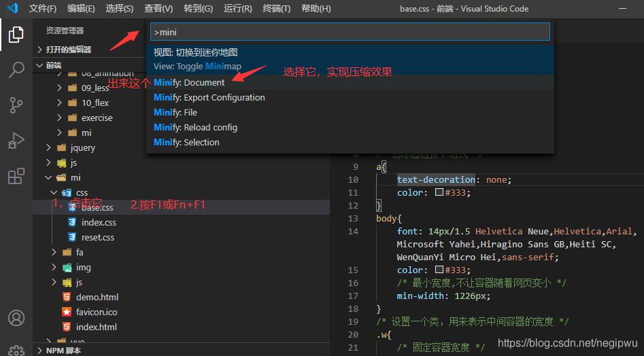Select Minify: Export Configuration command
This screenshot has height=356, width=644.
(x=350, y=98)
